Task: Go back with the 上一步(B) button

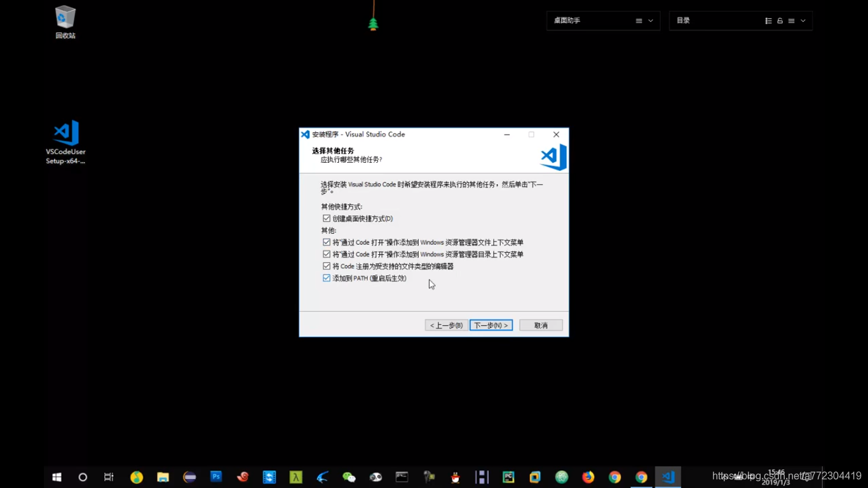Action: coord(447,325)
